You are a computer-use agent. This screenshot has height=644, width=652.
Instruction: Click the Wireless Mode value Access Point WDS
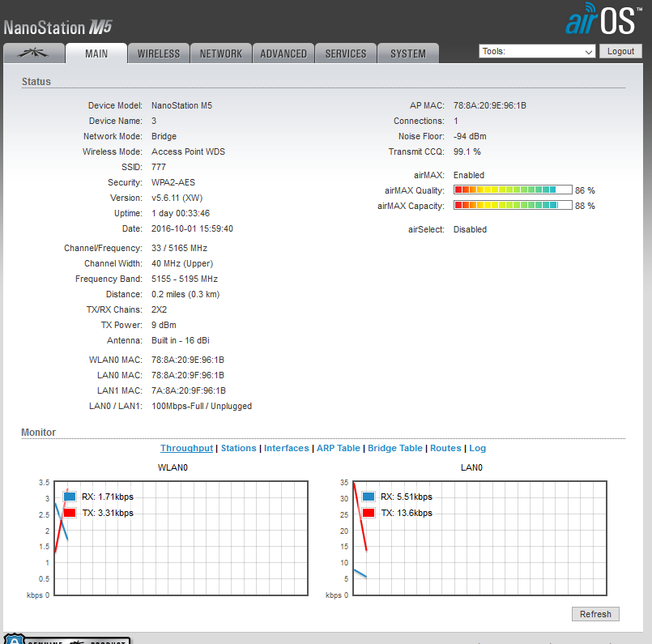[x=188, y=151]
